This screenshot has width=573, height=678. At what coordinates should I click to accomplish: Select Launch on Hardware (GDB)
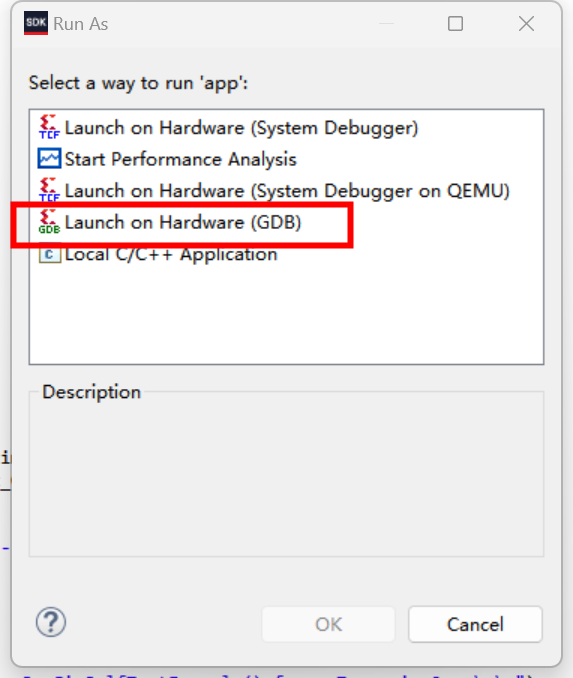pyautogui.click(x=183, y=222)
